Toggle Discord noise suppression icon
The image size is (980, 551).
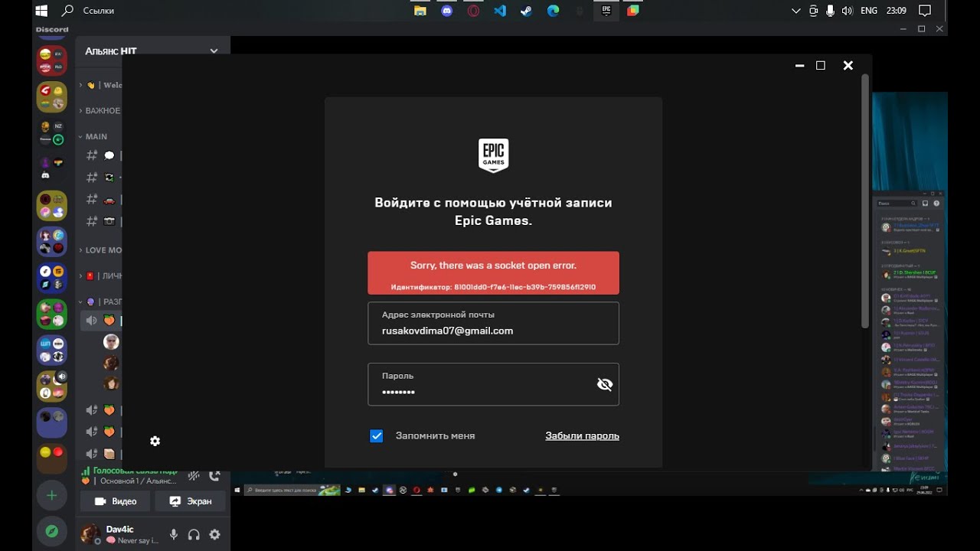194,475
